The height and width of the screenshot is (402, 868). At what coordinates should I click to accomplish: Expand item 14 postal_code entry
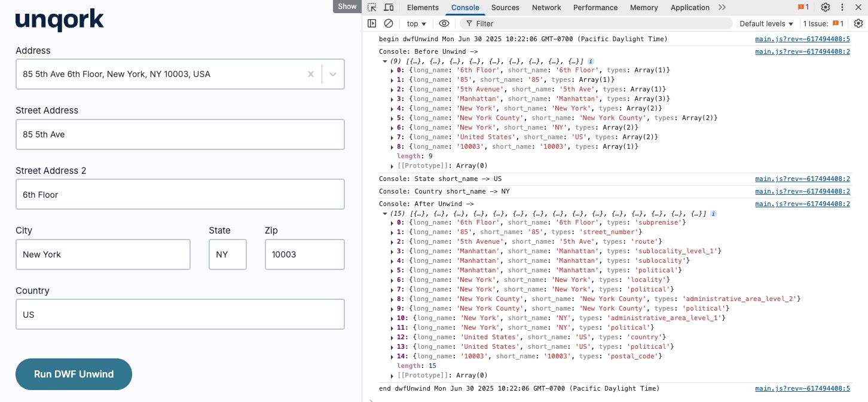392,356
